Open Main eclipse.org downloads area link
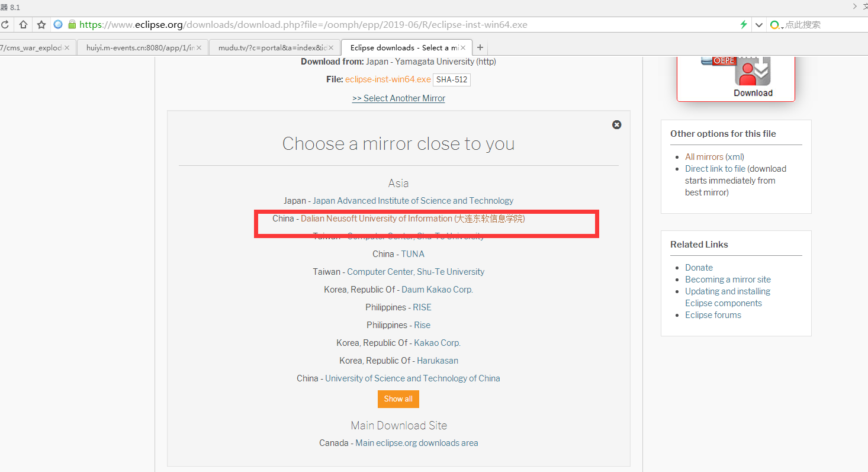 point(417,443)
